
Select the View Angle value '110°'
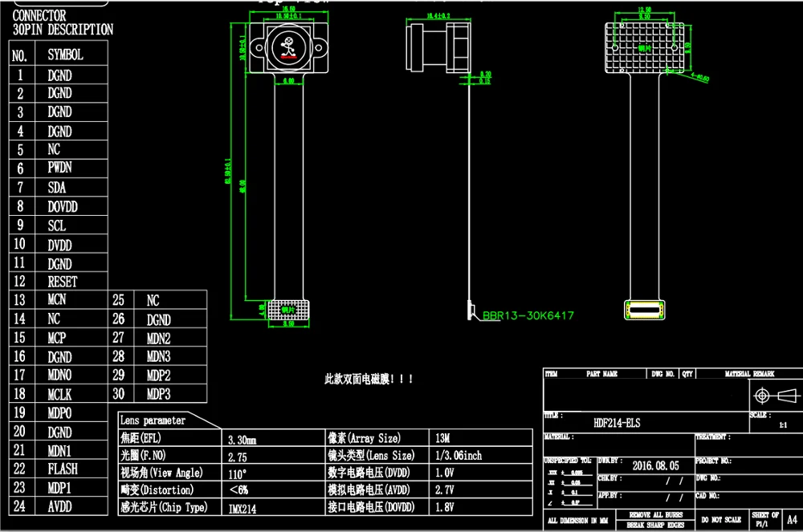click(x=238, y=474)
